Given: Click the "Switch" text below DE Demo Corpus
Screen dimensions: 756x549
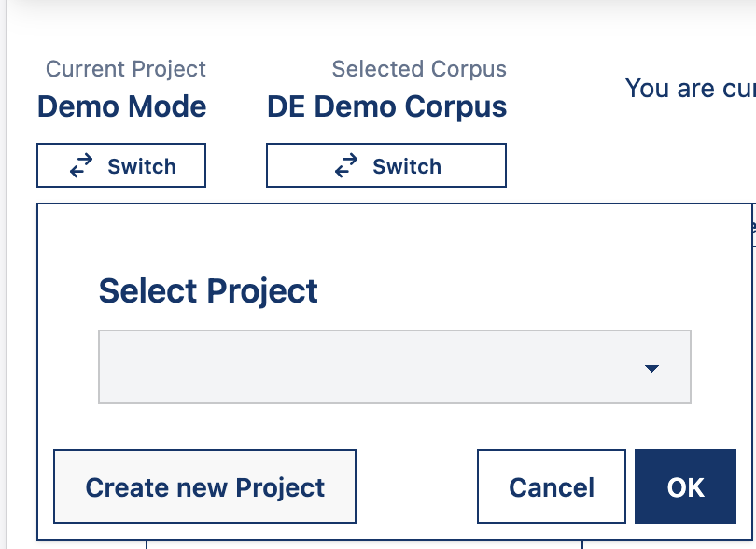Looking at the screenshot, I should [407, 166].
